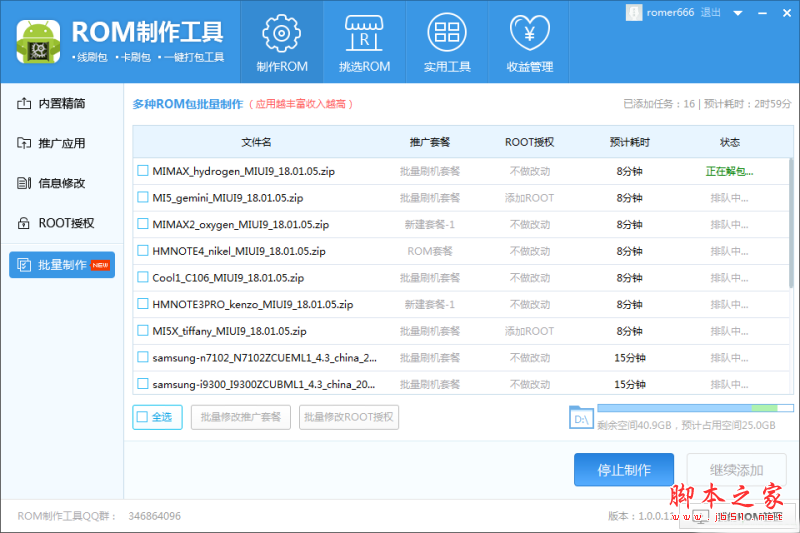
Task: Tick checkbox for samsung-i9300 file
Action: (143, 384)
